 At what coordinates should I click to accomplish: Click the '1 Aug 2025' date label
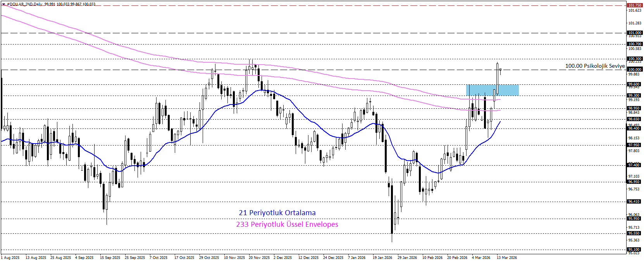click(10, 258)
